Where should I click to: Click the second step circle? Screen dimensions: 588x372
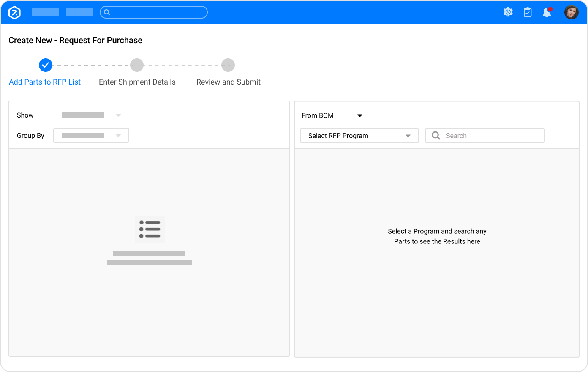click(x=137, y=65)
